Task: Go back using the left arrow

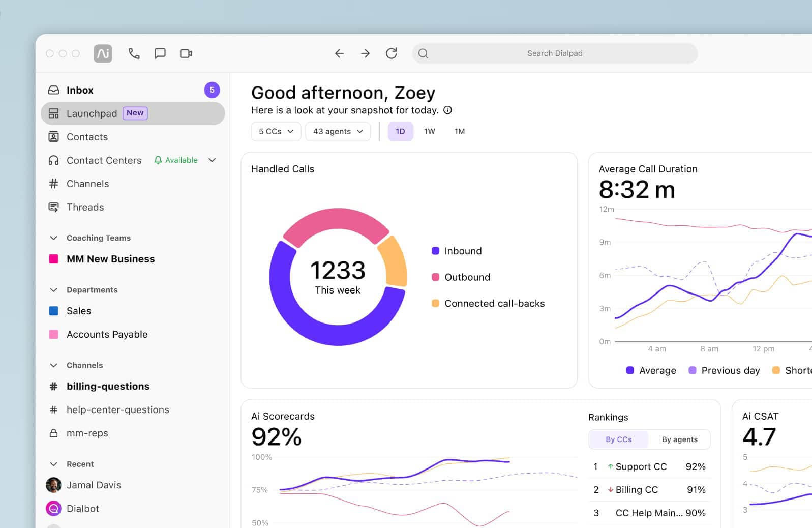Action: point(339,53)
